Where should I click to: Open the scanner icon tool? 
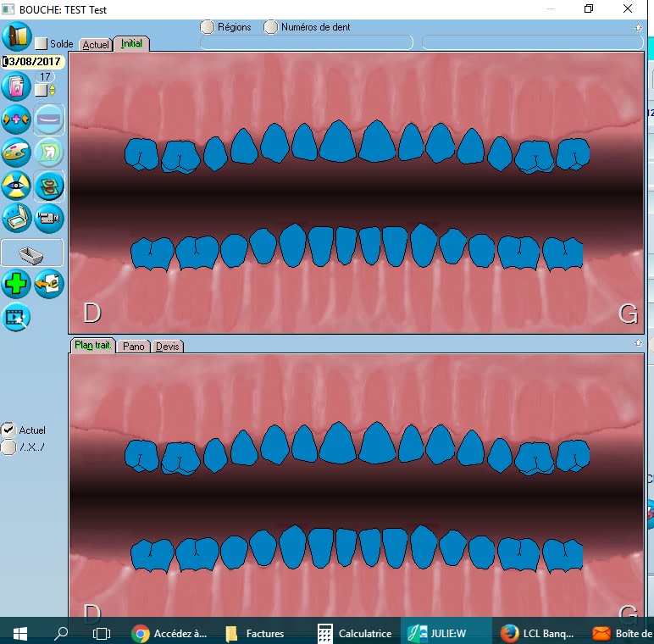[x=16, y=218]
